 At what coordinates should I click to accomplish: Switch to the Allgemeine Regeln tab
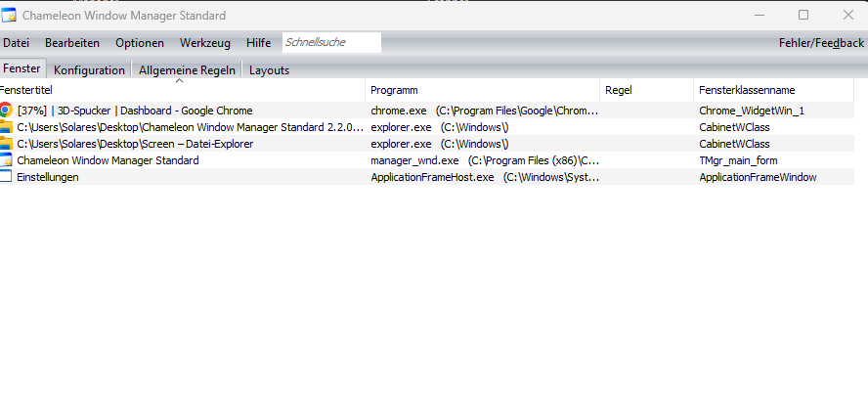(x=187, y=70)
